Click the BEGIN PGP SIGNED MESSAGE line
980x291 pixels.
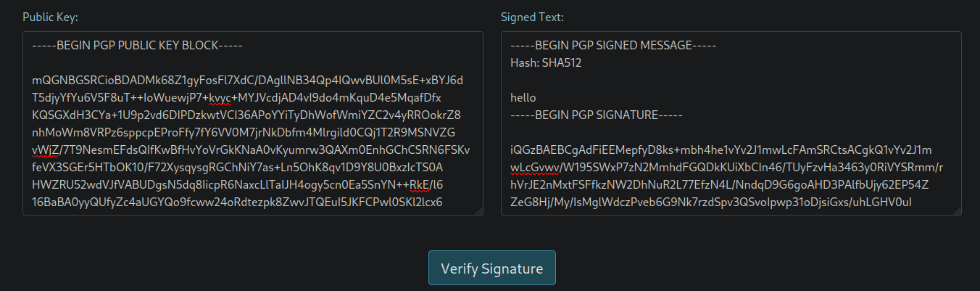click(613, 46)
